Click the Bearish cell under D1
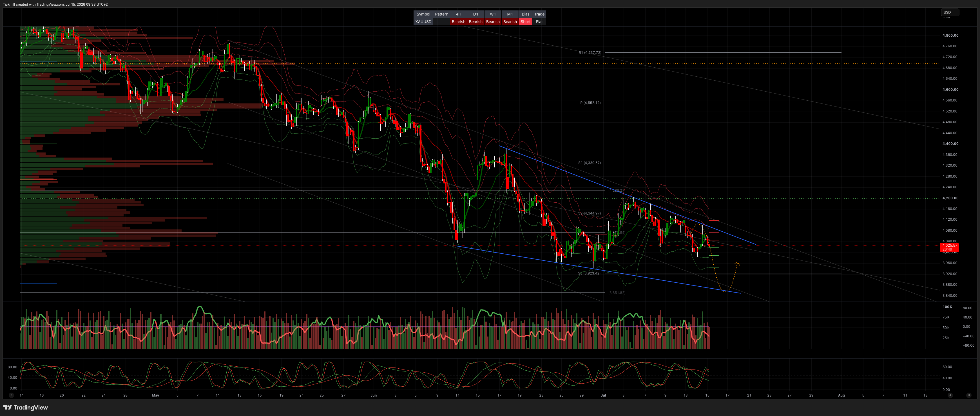Viewport: 980px width, 416px height. coord(476,22)
